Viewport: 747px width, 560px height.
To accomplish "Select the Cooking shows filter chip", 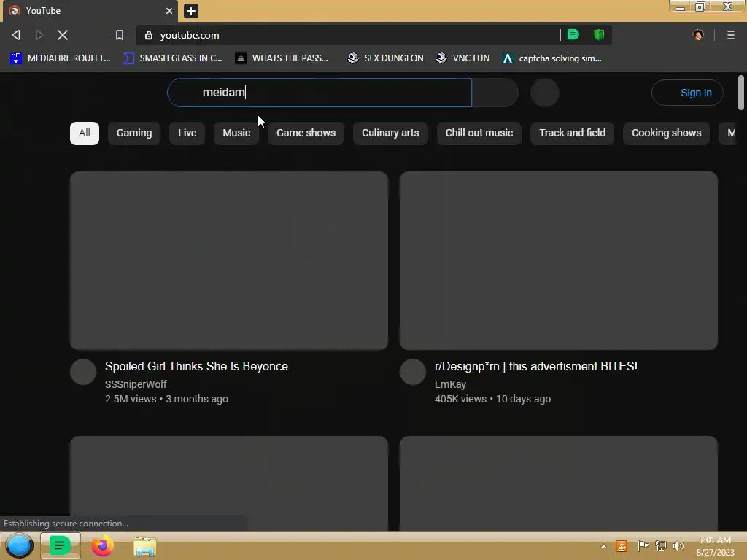I will click(666, 133).
